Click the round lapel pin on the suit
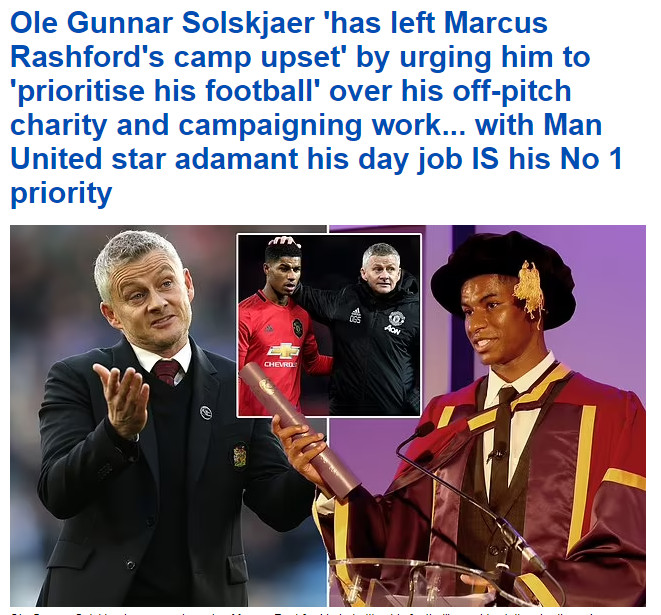Image resolution: width=661 pixels, height=615 pixels. (x=206, y=412)
